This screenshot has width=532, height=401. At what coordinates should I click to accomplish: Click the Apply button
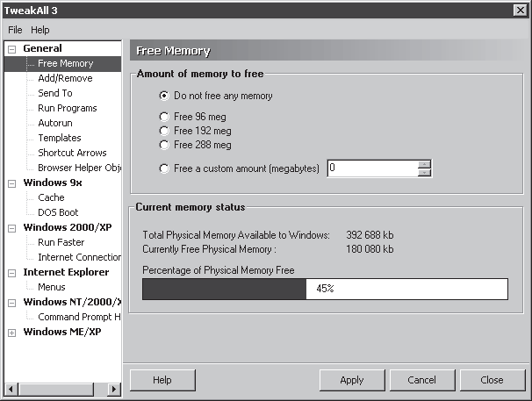[352, 380]
